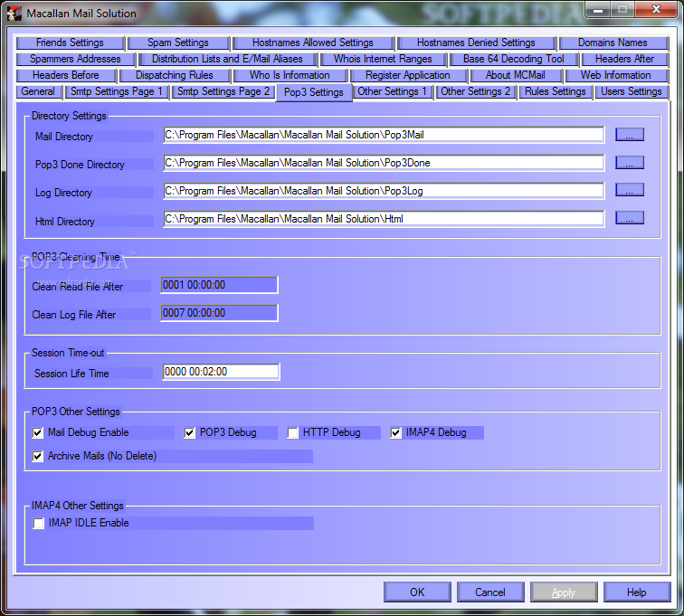
Task: Switch to the Spam Settings tab
Action: click(178, 43)
